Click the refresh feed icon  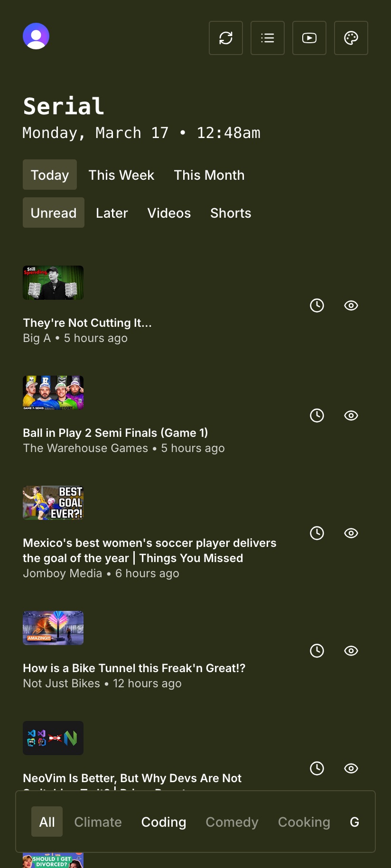coord(226,38)
